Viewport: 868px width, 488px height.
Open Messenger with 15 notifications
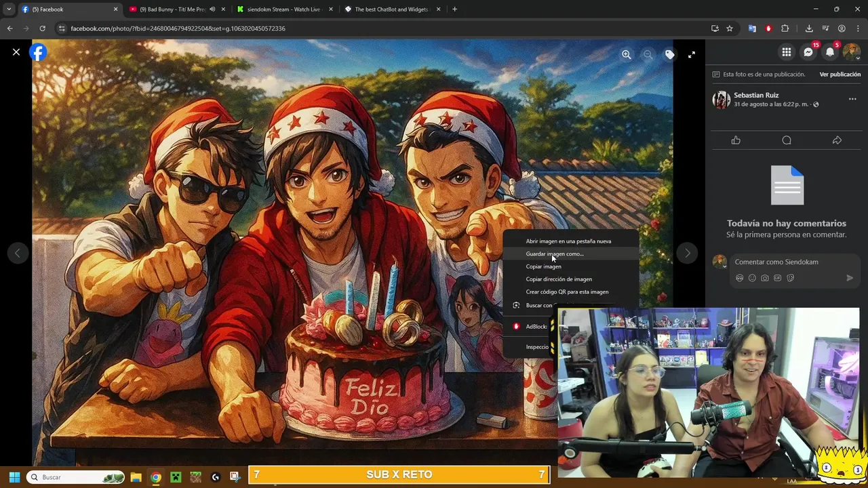click(808, 52)
